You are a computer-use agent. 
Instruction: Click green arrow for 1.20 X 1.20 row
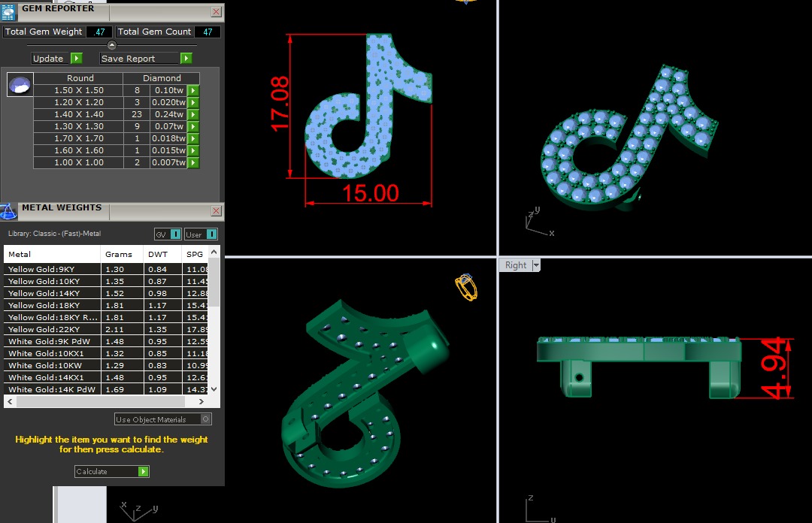click(193, 102)
